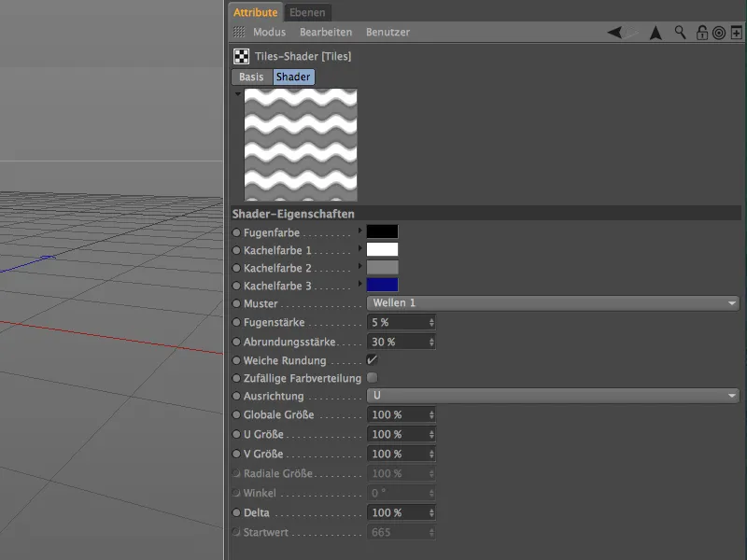Screen dimensions: 747x560
Task: Select the Shader tab
Action: [x=293, y=77]
